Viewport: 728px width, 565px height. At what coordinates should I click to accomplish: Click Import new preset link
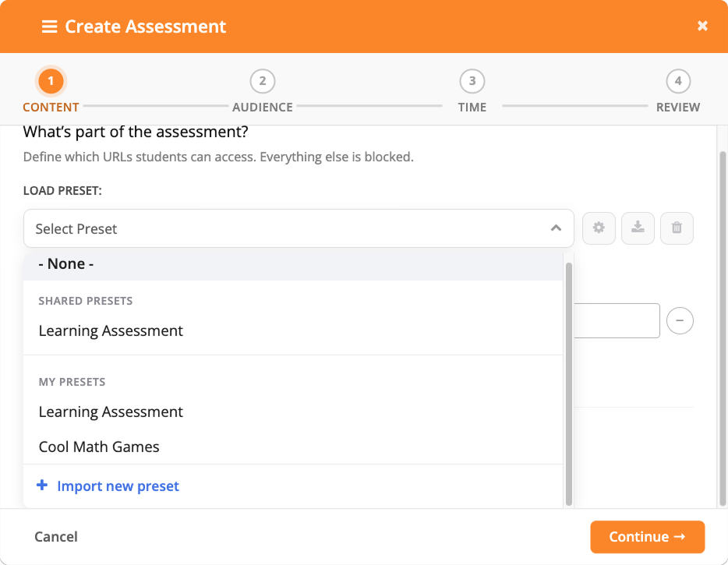pyautogui.click(x=118, y=486)
